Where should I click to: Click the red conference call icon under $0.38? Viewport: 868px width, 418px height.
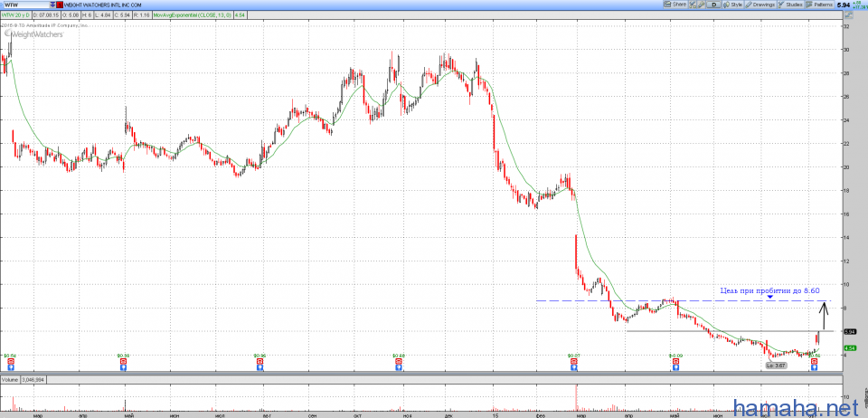click(x=125, y=360)
